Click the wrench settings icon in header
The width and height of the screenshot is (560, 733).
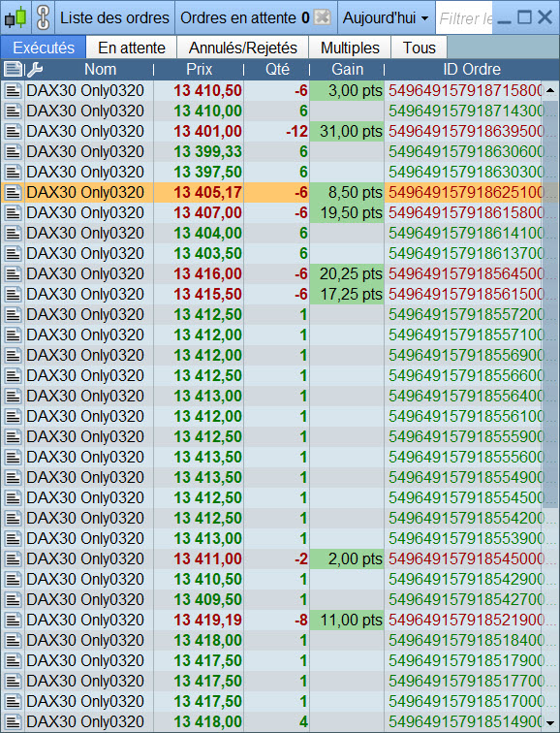tap(35, 70)
